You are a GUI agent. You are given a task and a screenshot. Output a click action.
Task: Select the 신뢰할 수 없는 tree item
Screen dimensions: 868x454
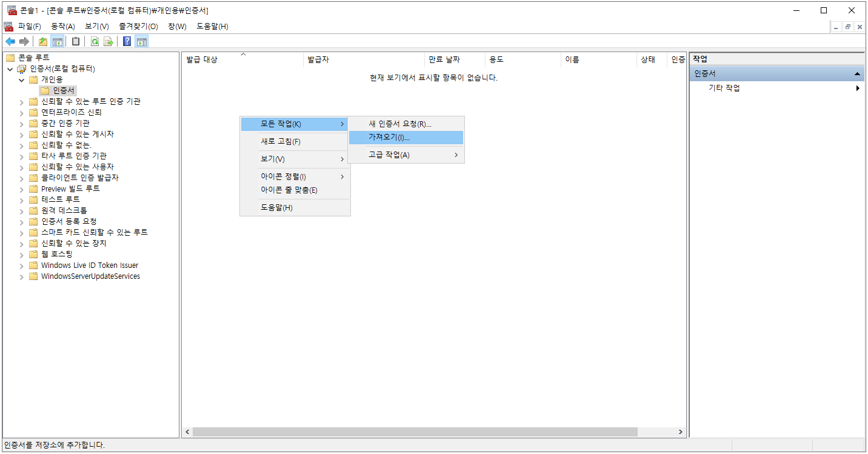coord(67,145)
